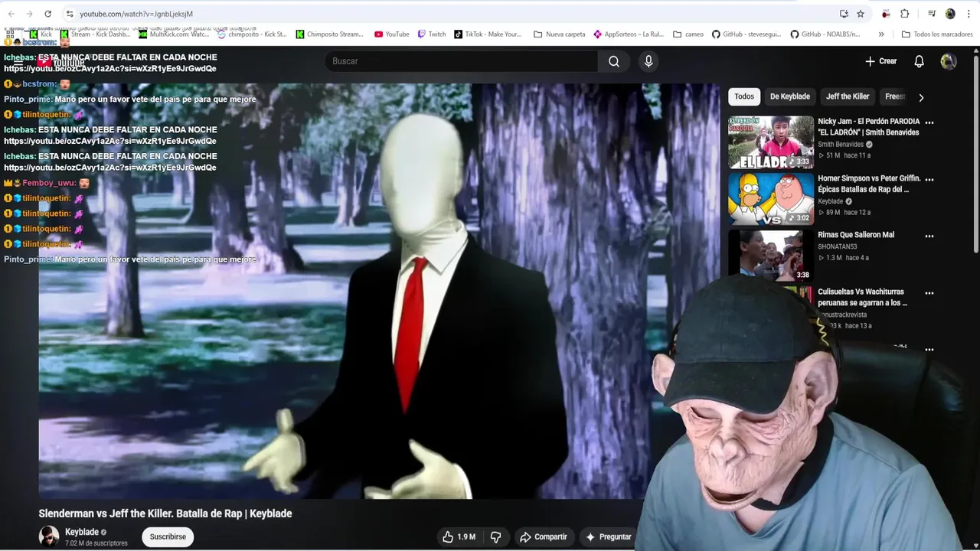Click the YouTube search magnifier button
Screen dimensions: 980x551
[614, 61]
